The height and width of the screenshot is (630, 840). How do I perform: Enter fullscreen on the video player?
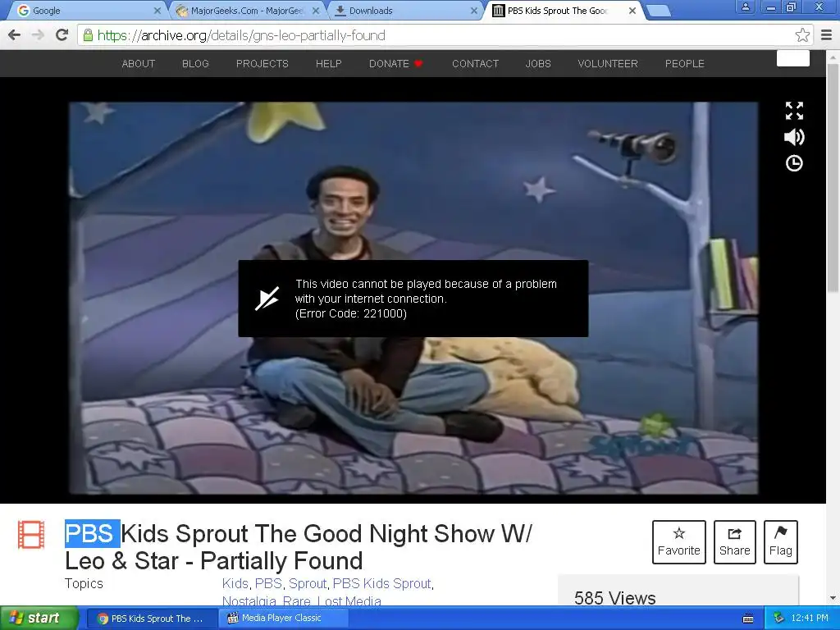794,111
